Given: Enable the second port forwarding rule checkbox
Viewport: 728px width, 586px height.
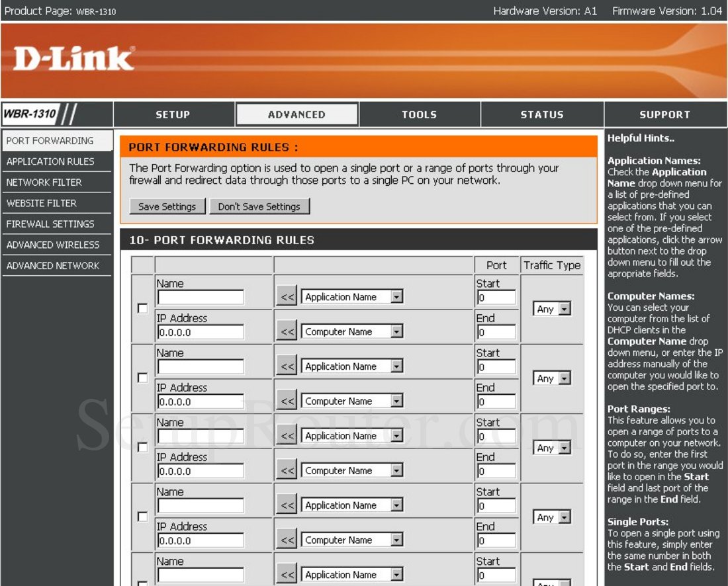Looking at the screenshot, I should pyautogui.click(x=142, y=378).
